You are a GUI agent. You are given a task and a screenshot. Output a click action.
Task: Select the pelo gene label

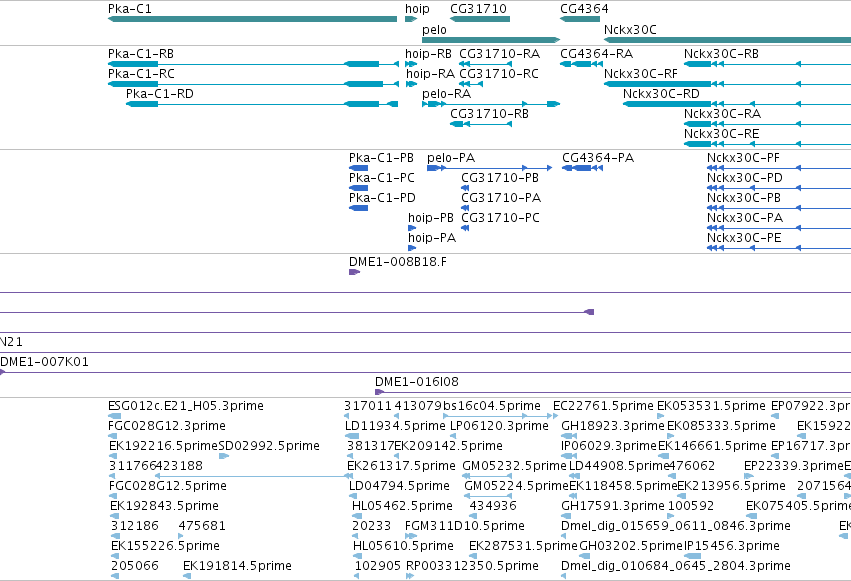tap(434, 30)
